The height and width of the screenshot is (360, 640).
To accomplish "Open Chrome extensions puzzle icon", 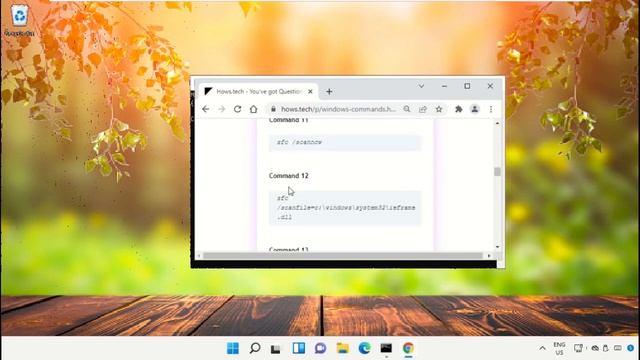I will [x=459, y=109].
